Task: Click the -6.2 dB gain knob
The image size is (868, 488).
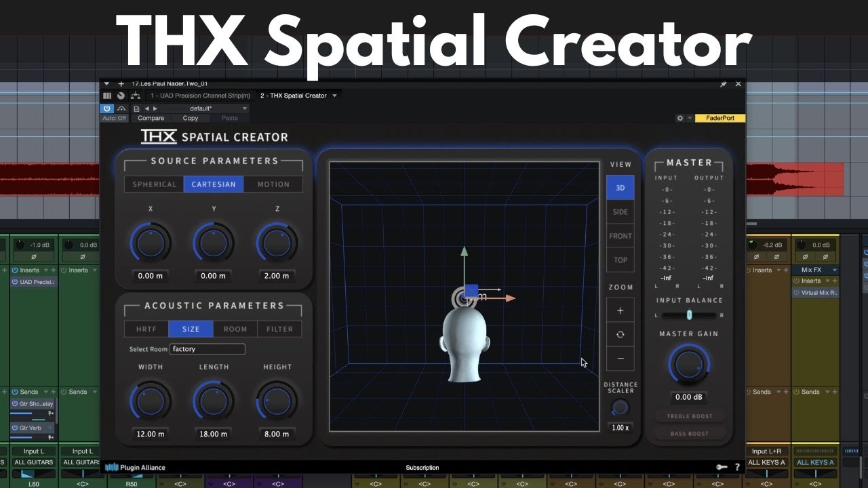Action: click(x=753, y=245)
